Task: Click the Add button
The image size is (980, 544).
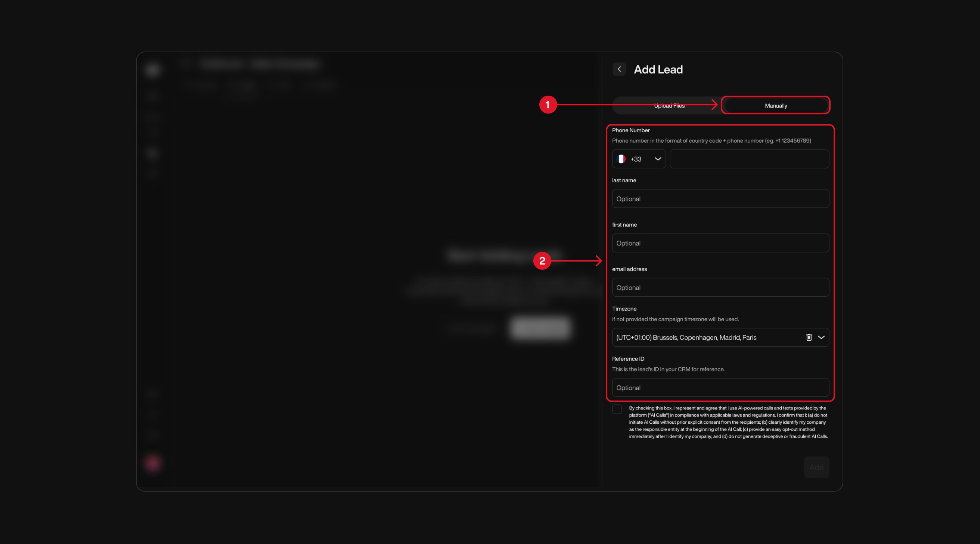Action: click(x=816, y=467)
